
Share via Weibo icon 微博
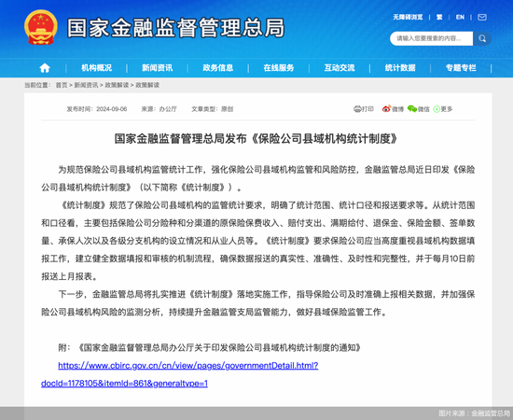[x=393, y=109]
